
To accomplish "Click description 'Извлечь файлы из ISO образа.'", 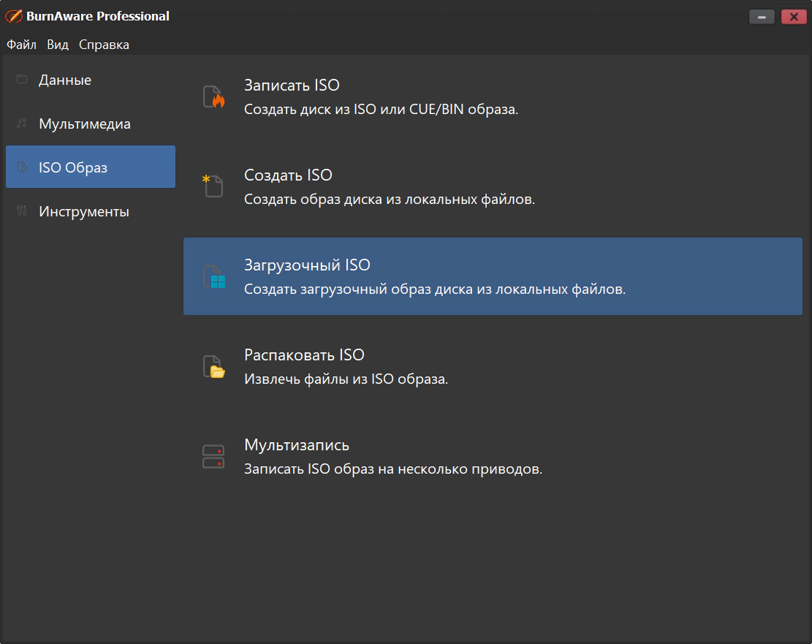I will [346, 379].
